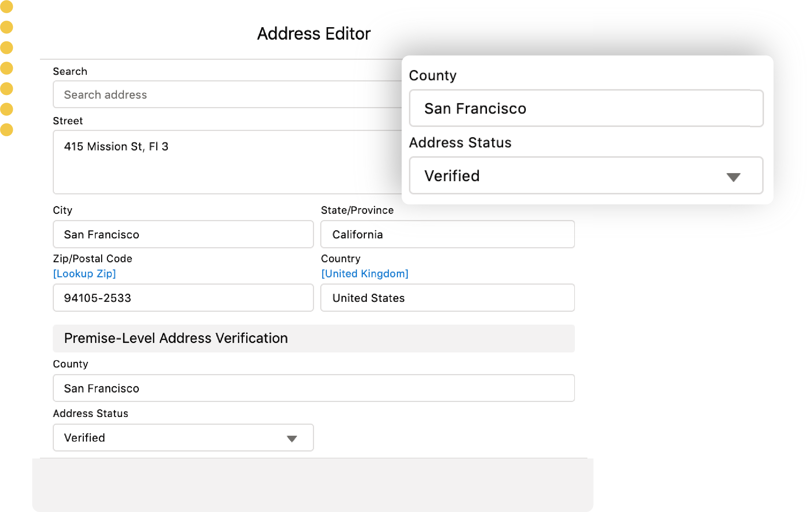
Task: Click the Lookup Zip link
Action: coord(84,273)
